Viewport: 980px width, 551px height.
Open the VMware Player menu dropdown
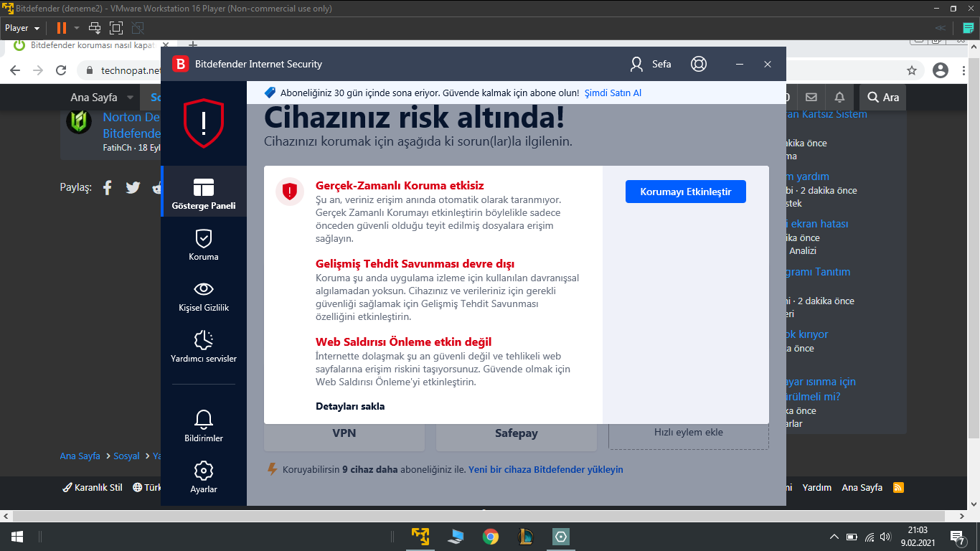tap(22, 28)
